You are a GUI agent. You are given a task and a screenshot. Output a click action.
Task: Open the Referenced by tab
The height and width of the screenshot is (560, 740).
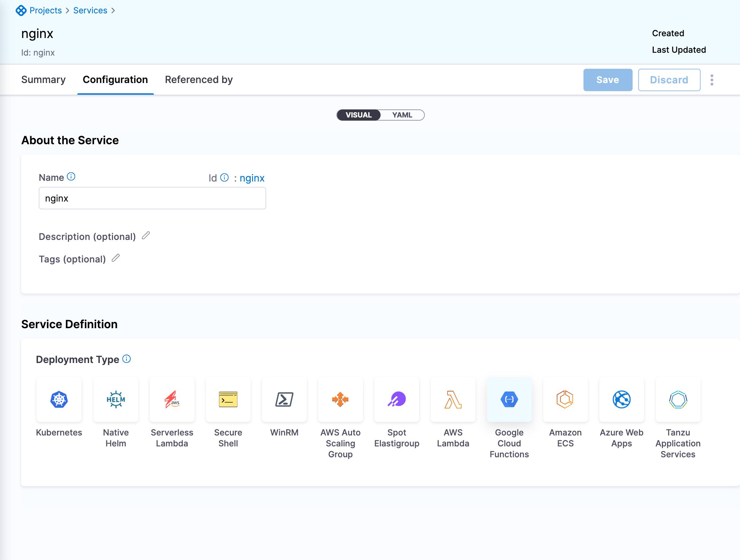(199, 80)
